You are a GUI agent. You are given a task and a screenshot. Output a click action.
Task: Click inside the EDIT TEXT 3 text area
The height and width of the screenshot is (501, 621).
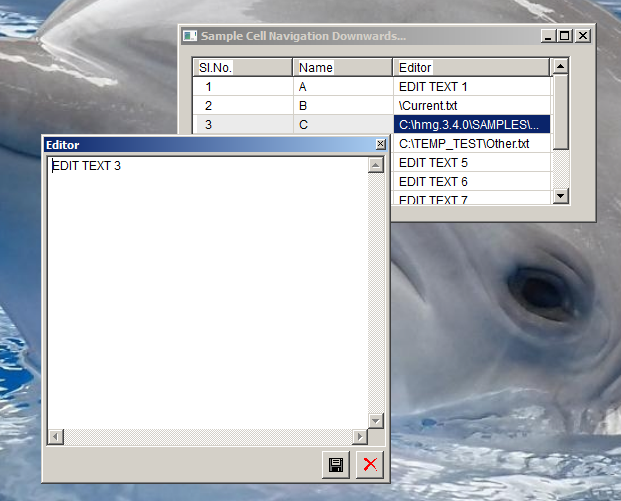click(208, 293)
